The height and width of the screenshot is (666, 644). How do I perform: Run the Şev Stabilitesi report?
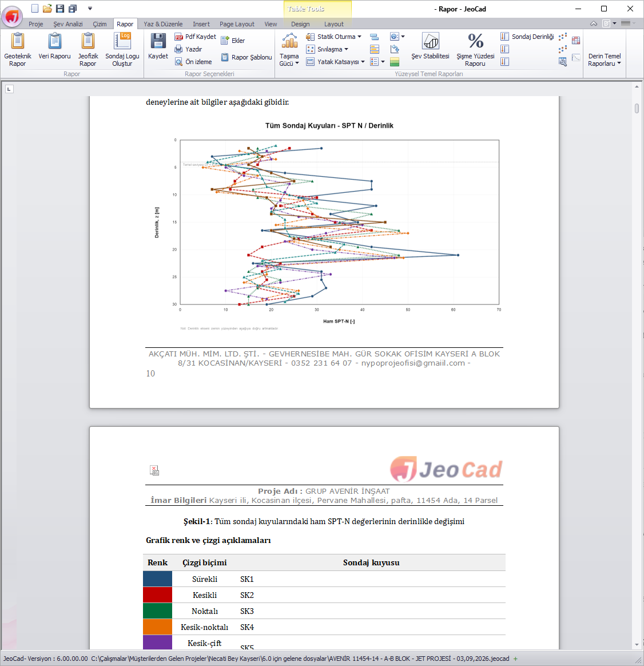coord(430,46)
